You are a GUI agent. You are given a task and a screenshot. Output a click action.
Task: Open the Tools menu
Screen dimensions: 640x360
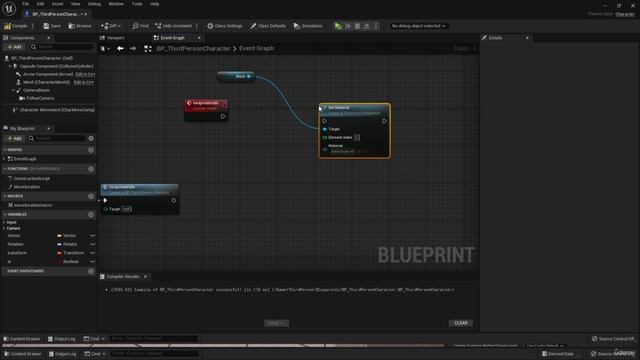point(137,4)
